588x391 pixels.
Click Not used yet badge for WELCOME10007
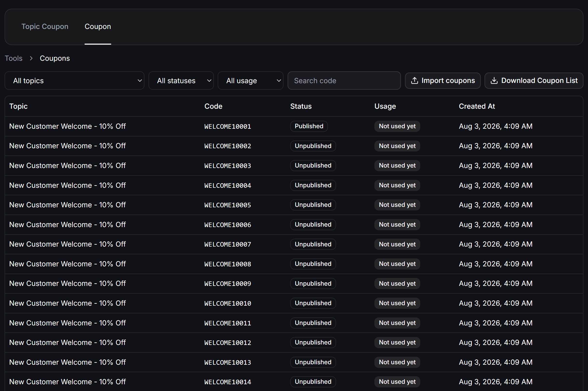(397, 244)
